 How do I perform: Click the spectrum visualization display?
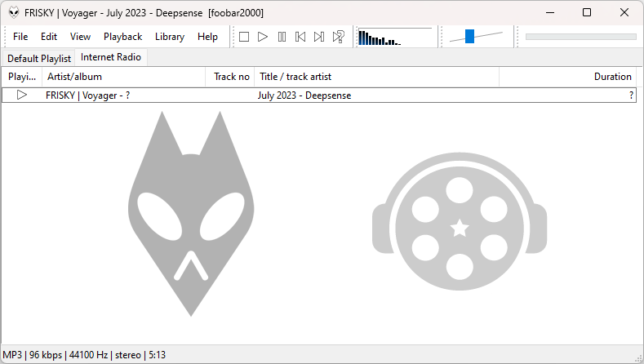pos(396,37)
